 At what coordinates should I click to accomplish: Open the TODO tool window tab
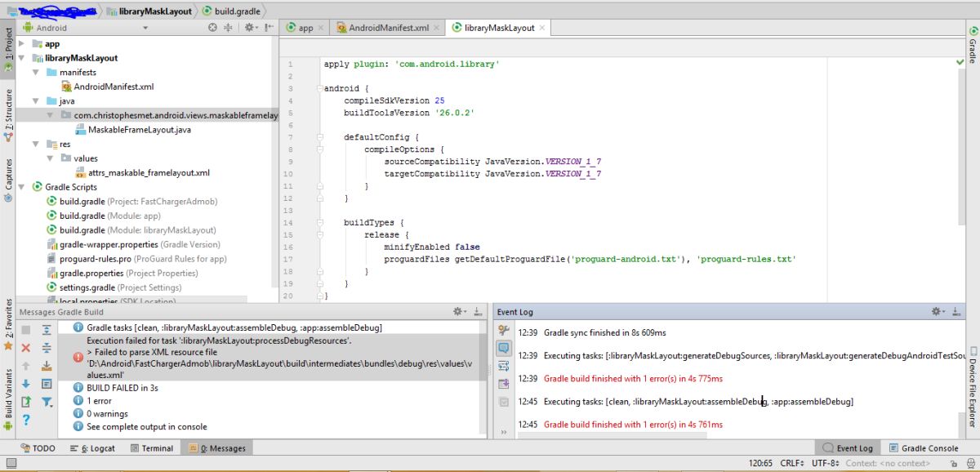38,448
